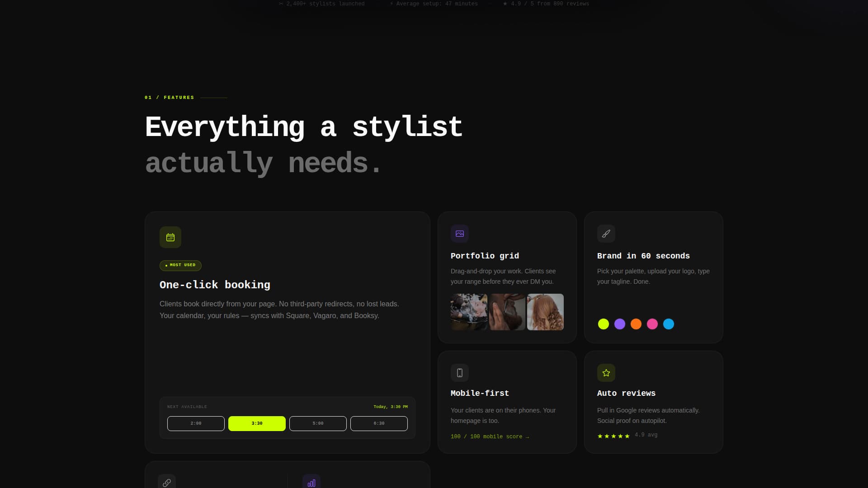Click the Today, 3:30 PM label

pos(391,407)
